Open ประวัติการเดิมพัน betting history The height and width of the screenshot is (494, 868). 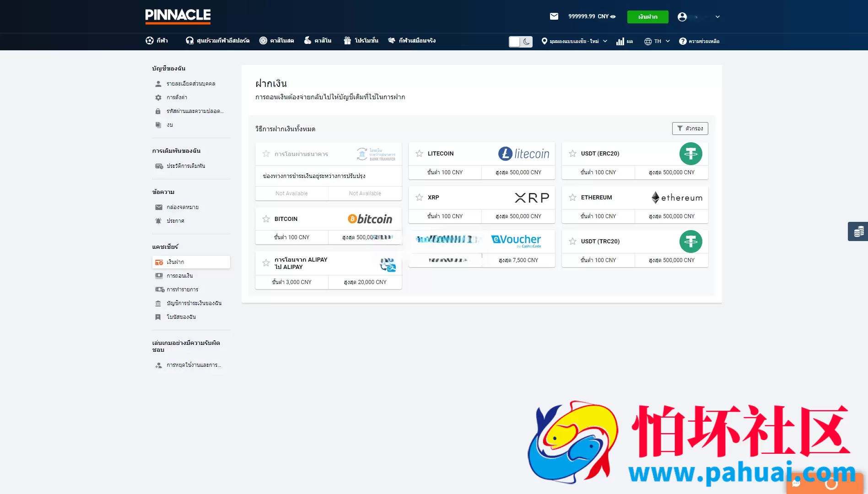point(180,166)
